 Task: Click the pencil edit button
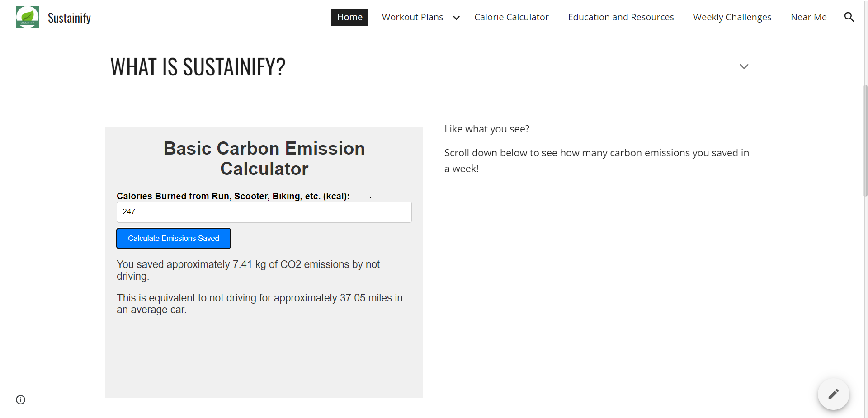[833, 394]
